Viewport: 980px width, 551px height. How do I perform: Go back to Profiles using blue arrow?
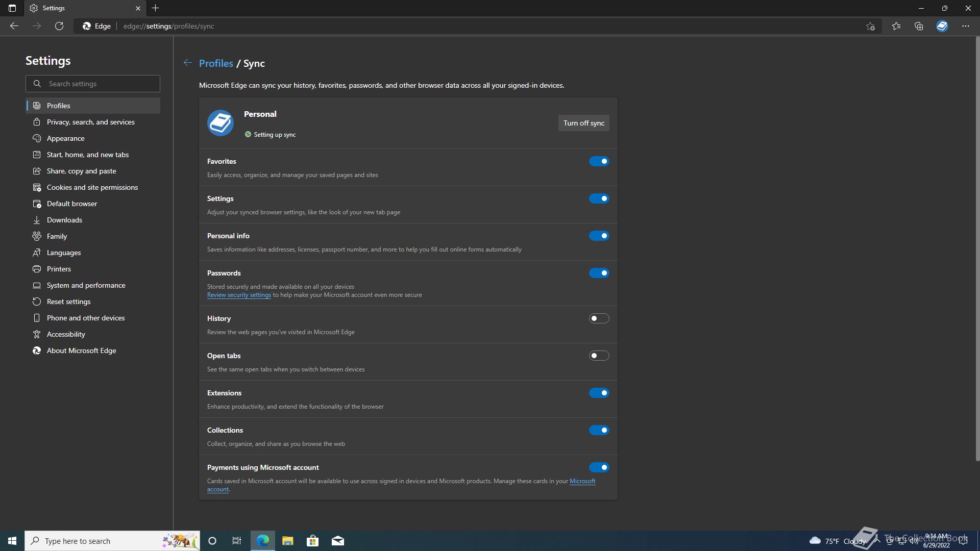tap(188, 63)
